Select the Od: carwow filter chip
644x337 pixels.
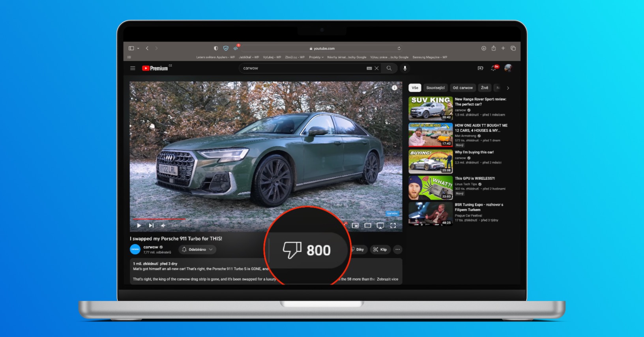pyautogui.click(x=463, y=88)
